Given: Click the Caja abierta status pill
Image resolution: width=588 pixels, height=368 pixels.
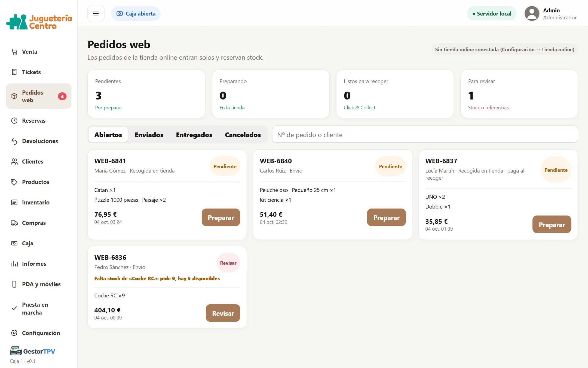Looking at the screenshot, I should tap(136, 14).
